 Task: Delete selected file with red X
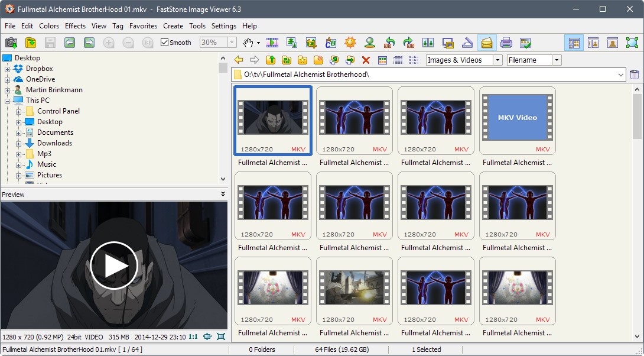[366, 60]
